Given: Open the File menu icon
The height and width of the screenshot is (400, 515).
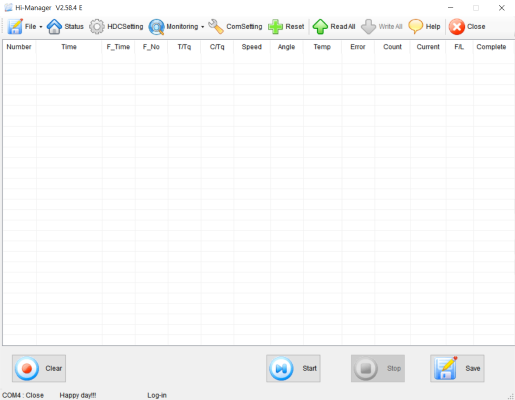Looking at the screenshot, I should click(x=15, y=26).
